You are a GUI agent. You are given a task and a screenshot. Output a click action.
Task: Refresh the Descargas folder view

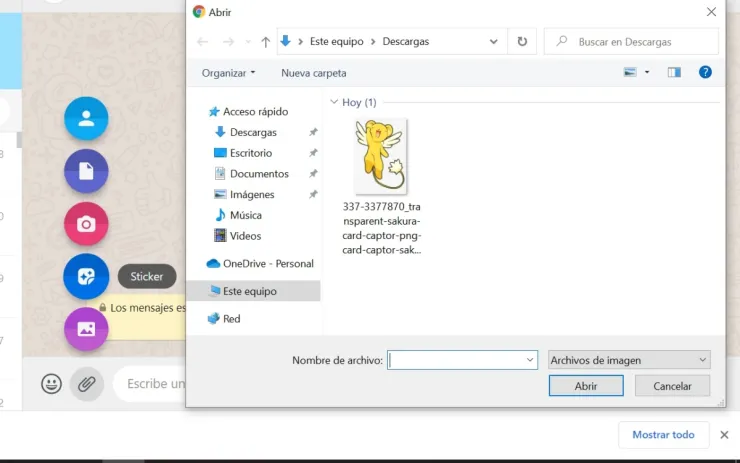(x=522, y=42)
